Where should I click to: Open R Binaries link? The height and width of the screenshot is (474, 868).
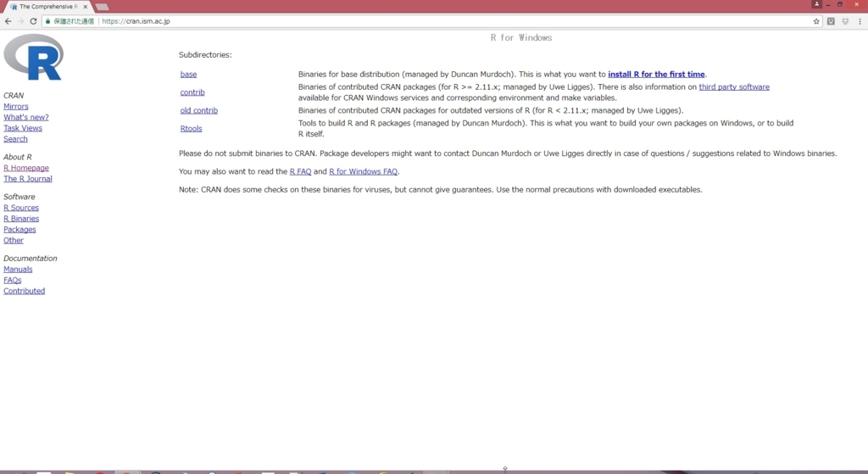click(21, 219)
